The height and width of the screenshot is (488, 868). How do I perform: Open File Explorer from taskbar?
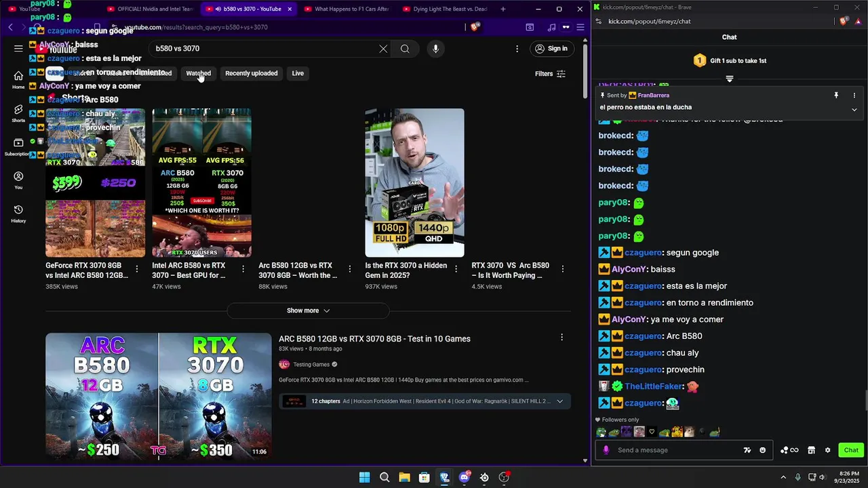[x=404, y=477]
